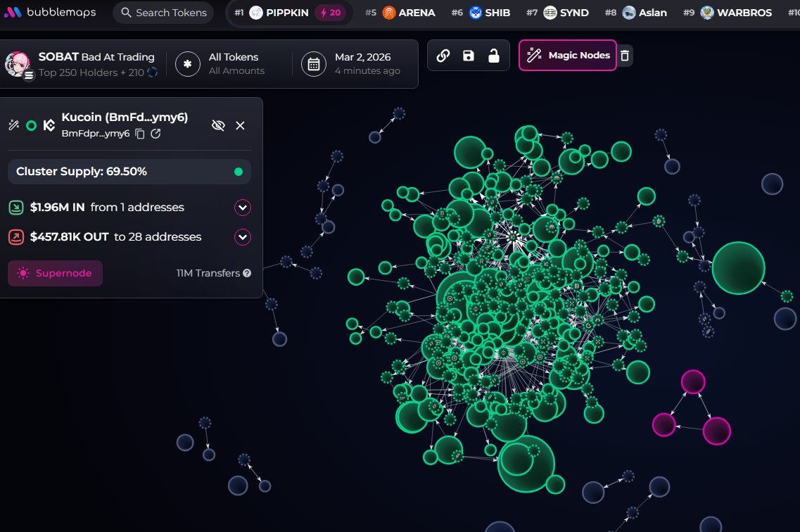Click the trash icon beside Magic Nodes
Image resolution: width=800 pixels, height=532 pixels.
coord(625,55)
